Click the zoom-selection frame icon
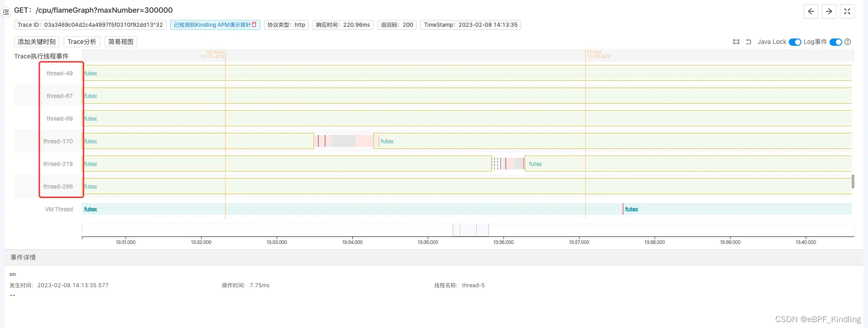 (736, 42)
